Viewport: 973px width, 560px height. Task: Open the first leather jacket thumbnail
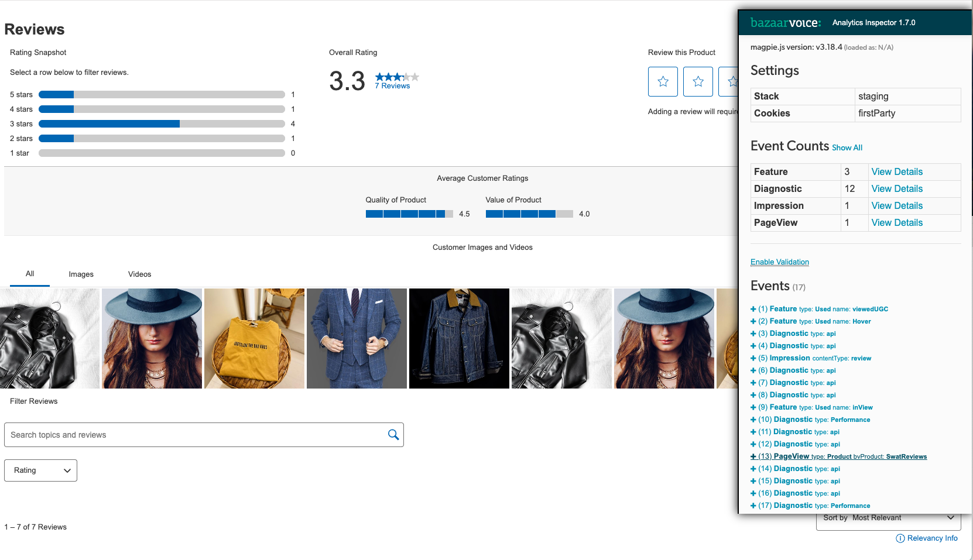coord(50,339)
